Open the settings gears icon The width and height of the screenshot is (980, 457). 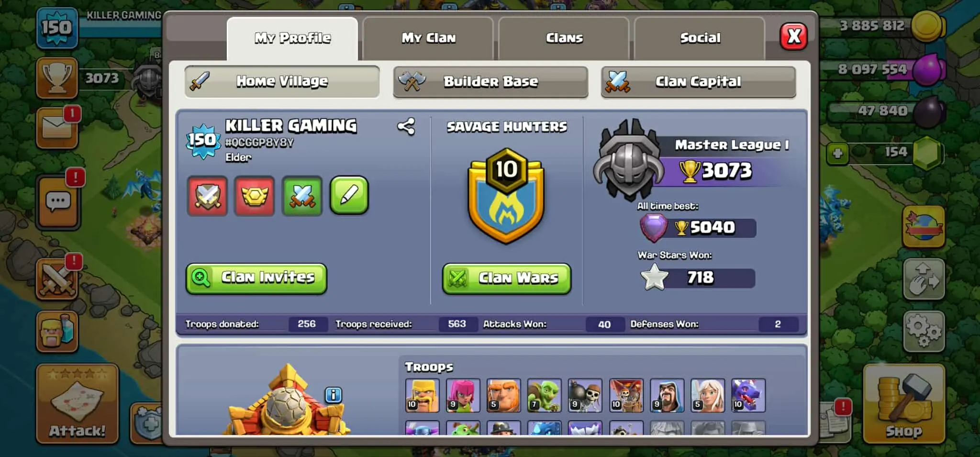[924, 331]
